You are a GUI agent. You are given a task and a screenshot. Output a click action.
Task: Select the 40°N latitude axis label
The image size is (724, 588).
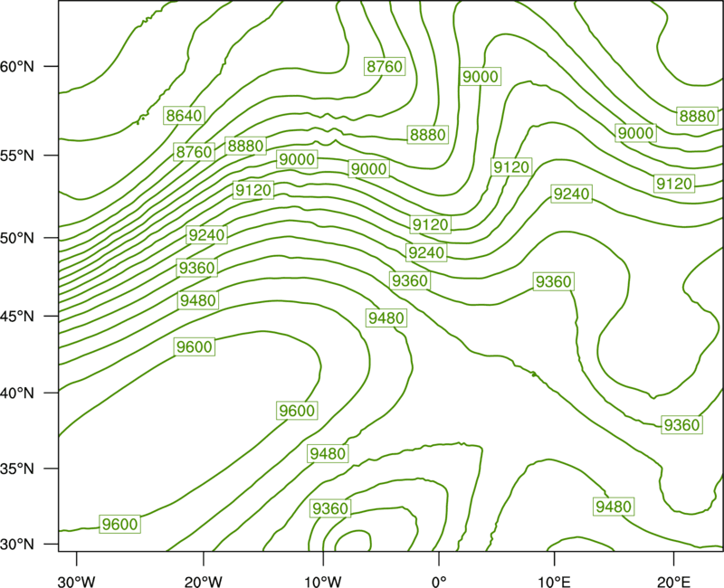pos(17,394)
